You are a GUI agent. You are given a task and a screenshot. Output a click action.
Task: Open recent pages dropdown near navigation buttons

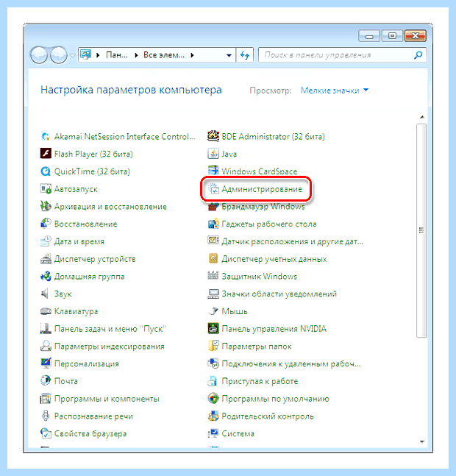click(73, 56)
